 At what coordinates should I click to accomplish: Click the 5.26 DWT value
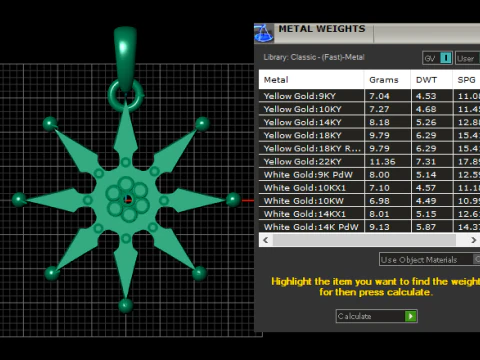pos(426,122)
